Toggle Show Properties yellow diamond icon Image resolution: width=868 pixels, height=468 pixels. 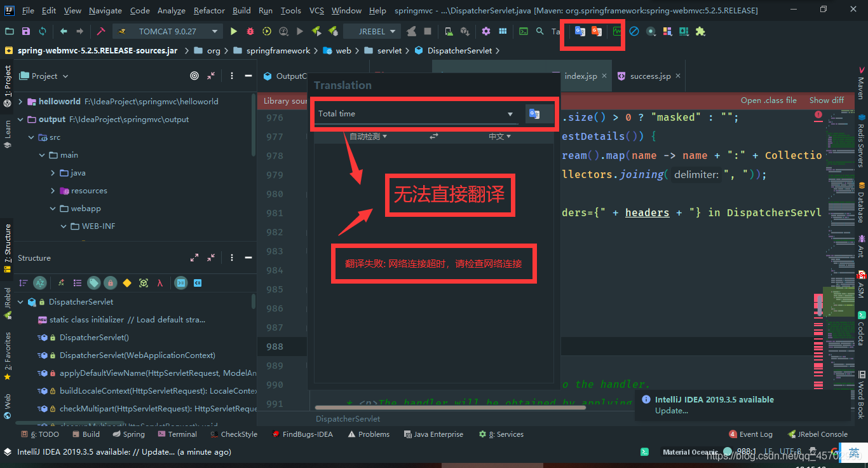[x=127, y=283]
